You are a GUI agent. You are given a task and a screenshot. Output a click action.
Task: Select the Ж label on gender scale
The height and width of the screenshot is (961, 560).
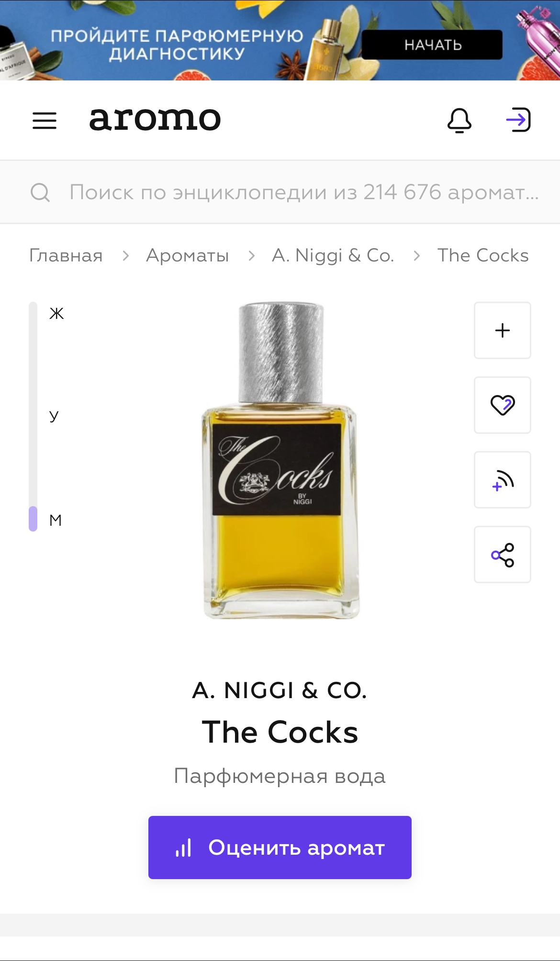pos(56,313)
